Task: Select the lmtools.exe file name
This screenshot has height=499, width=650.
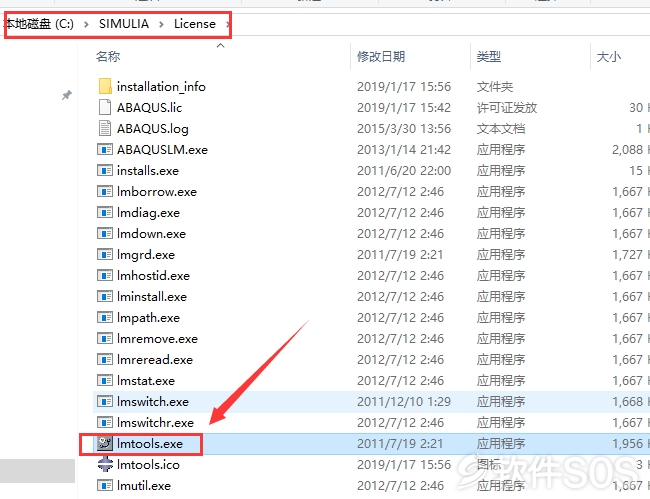Action: [150, 444]
